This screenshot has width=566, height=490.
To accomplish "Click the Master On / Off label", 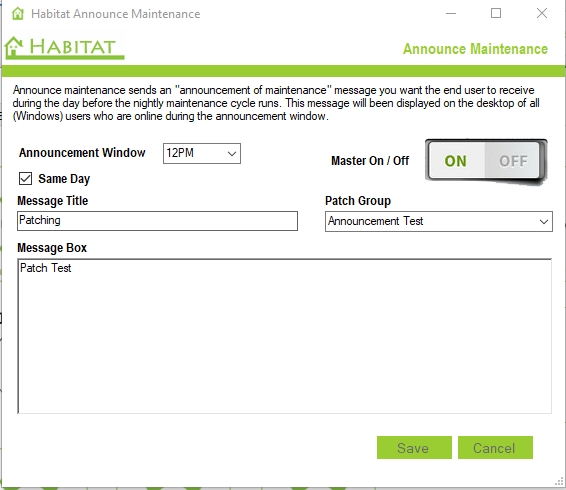I will pos(370,161).
